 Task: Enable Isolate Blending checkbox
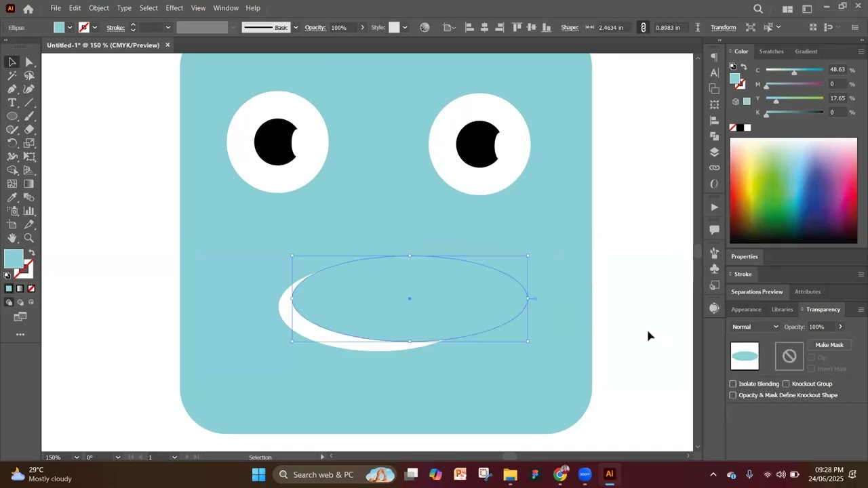[x=732, y=384]
